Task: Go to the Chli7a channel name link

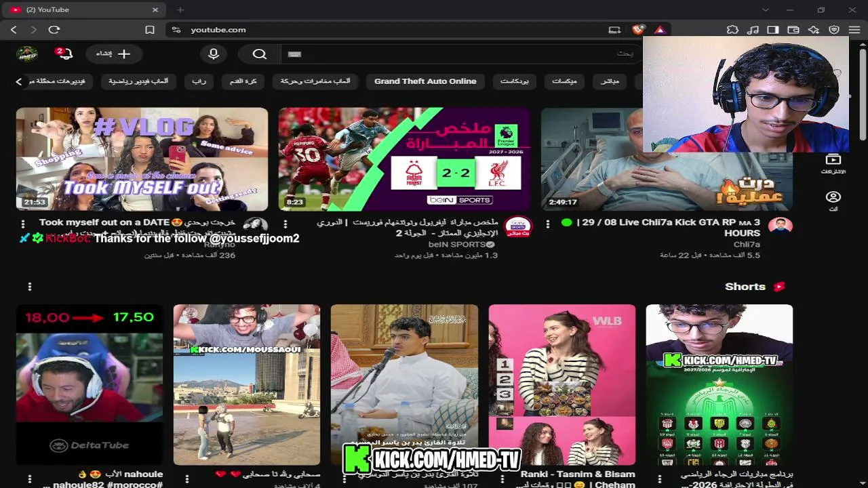Action: [747, 245]
